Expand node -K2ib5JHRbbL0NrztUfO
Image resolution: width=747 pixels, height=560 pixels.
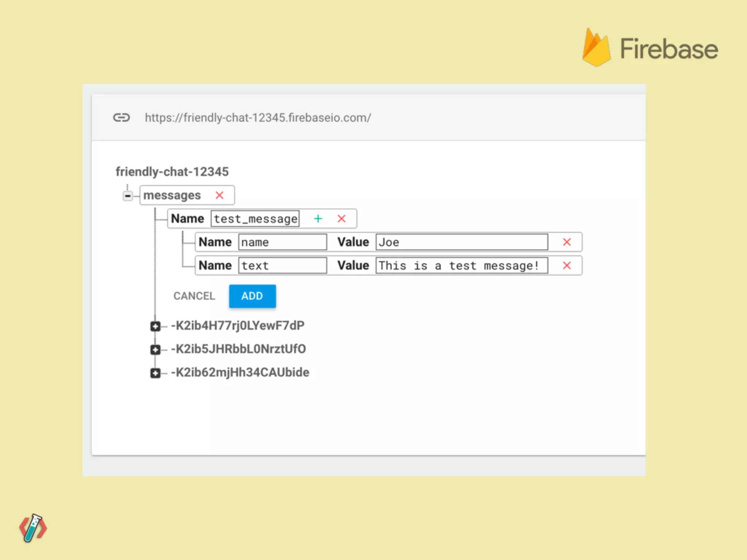point(155,349)
